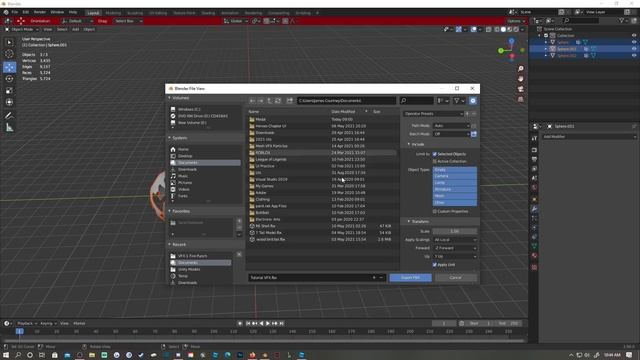Open the Forward axis dropdown
640x360 pixels.
(455, 248)
